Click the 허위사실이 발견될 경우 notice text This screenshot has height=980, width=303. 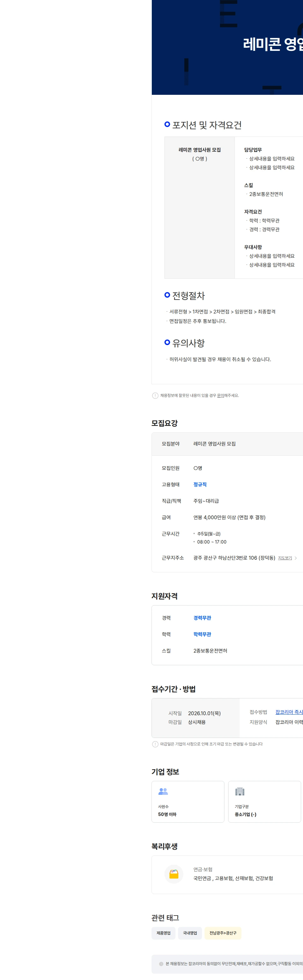tap(220, 359)
